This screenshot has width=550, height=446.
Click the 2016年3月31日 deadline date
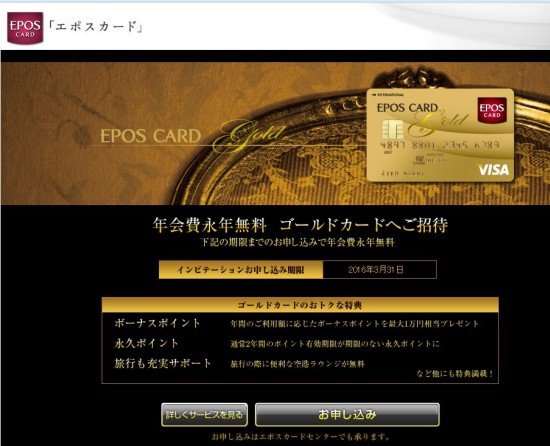[x=376, y=270]
